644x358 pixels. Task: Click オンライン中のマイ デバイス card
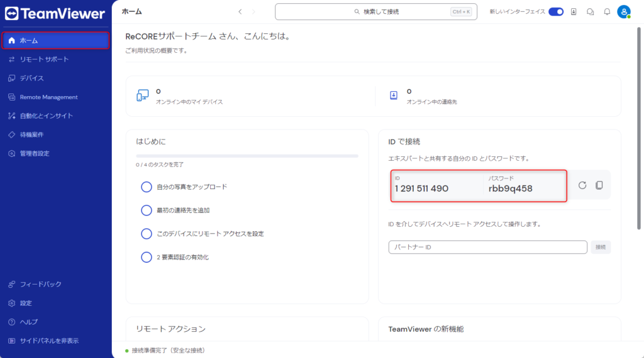[250, 96]
